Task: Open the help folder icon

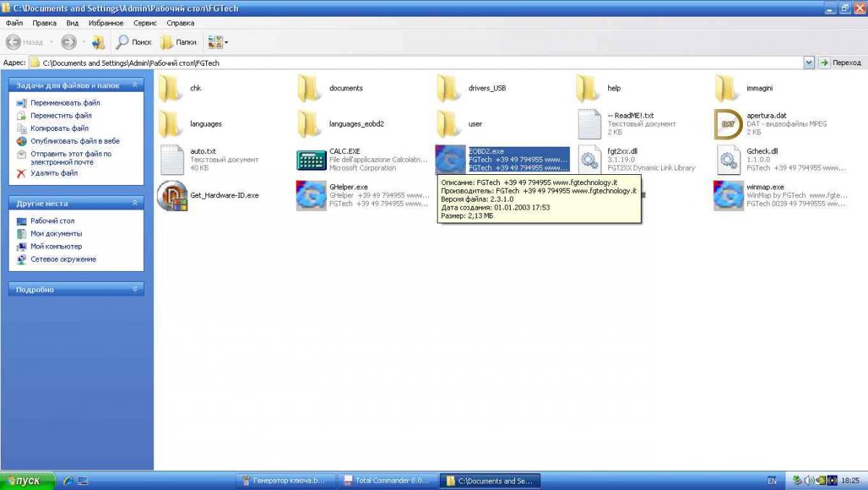Action: point(589,88)
